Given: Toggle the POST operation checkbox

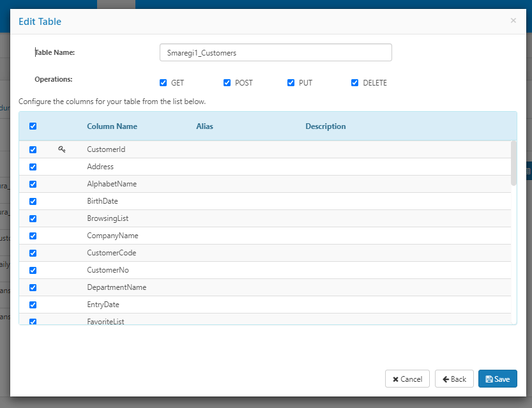Looking at the screenshot, I should click(x=227, y=83).
